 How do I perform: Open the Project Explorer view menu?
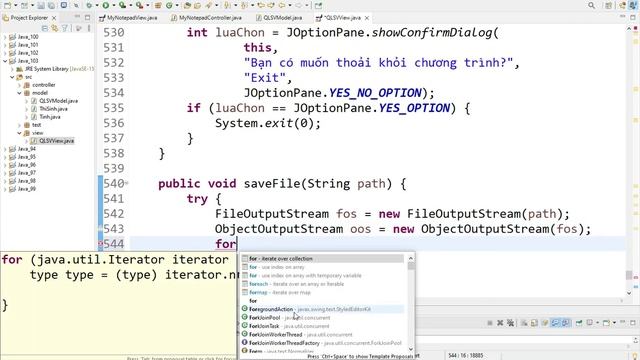click(x=89, y=28)
